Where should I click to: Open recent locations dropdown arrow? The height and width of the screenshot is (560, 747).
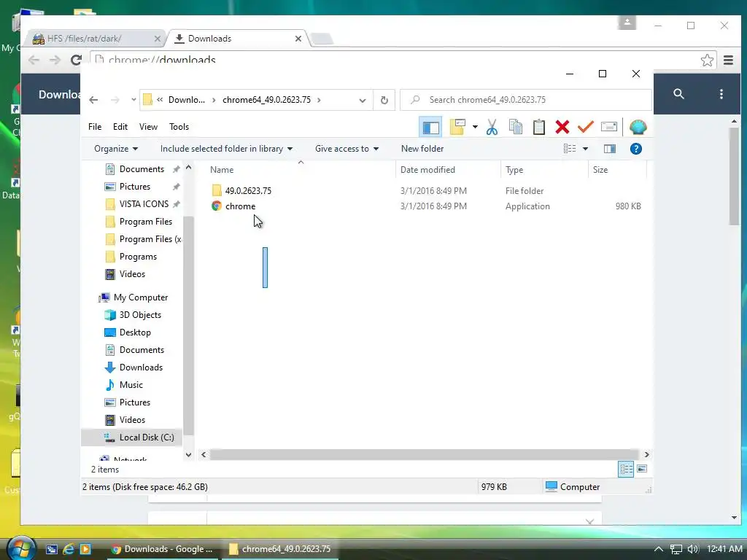133,100
